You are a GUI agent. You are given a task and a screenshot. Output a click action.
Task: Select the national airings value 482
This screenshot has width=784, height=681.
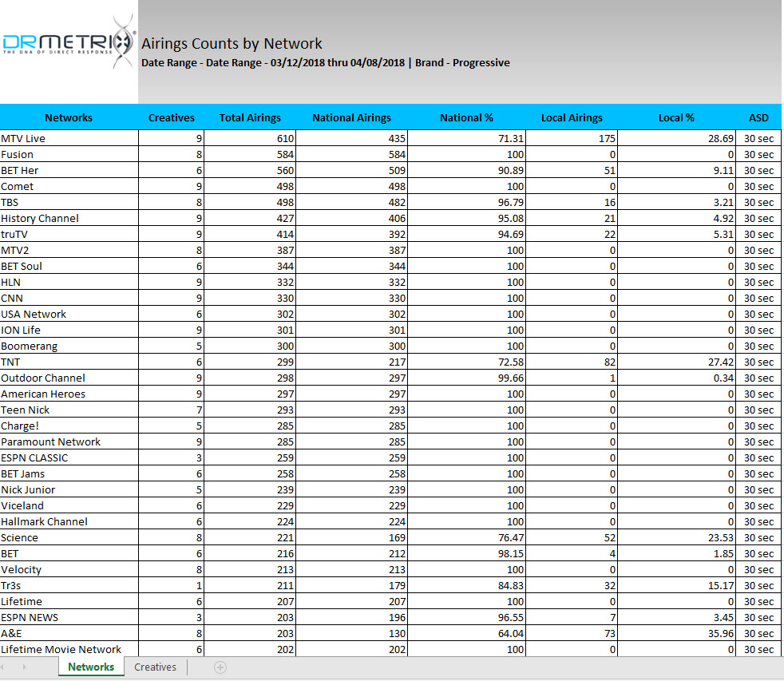pos(351,203)
